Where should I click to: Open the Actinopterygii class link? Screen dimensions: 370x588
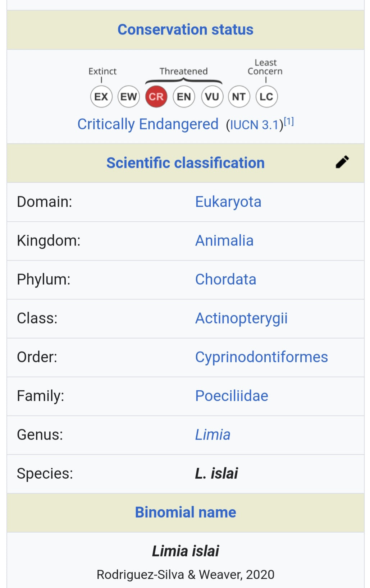tap(241, 319)
